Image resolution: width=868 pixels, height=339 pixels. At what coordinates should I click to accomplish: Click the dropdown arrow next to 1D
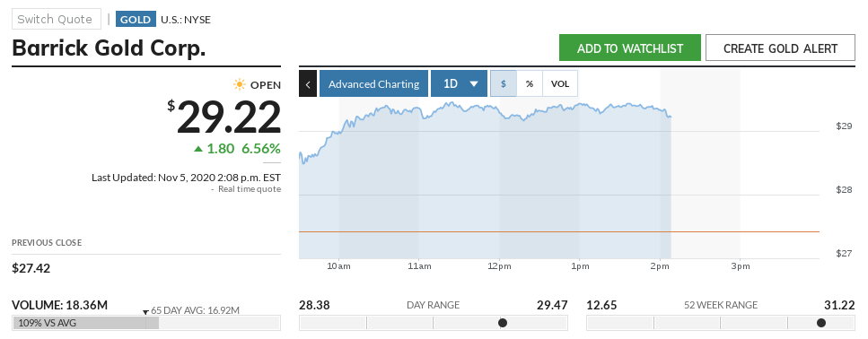click(474, 84)
